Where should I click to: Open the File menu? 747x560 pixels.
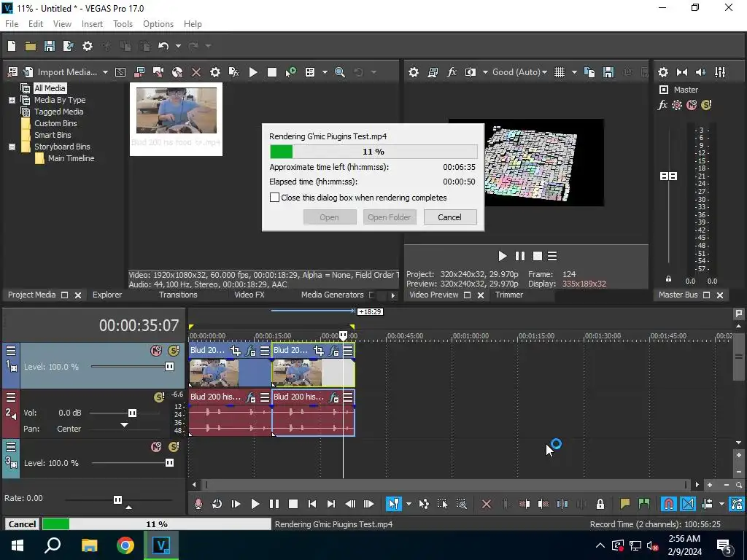(x=12, y=24)
